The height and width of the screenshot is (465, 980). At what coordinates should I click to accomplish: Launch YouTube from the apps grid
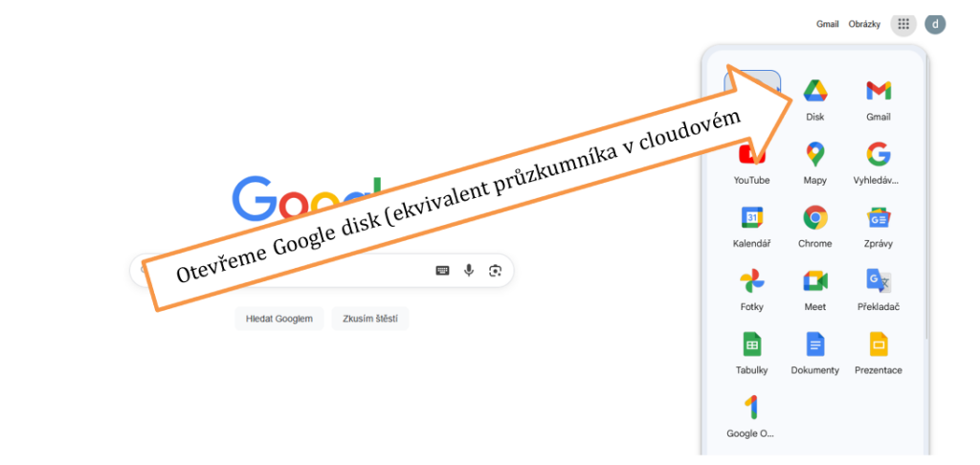tap(752, 163)
